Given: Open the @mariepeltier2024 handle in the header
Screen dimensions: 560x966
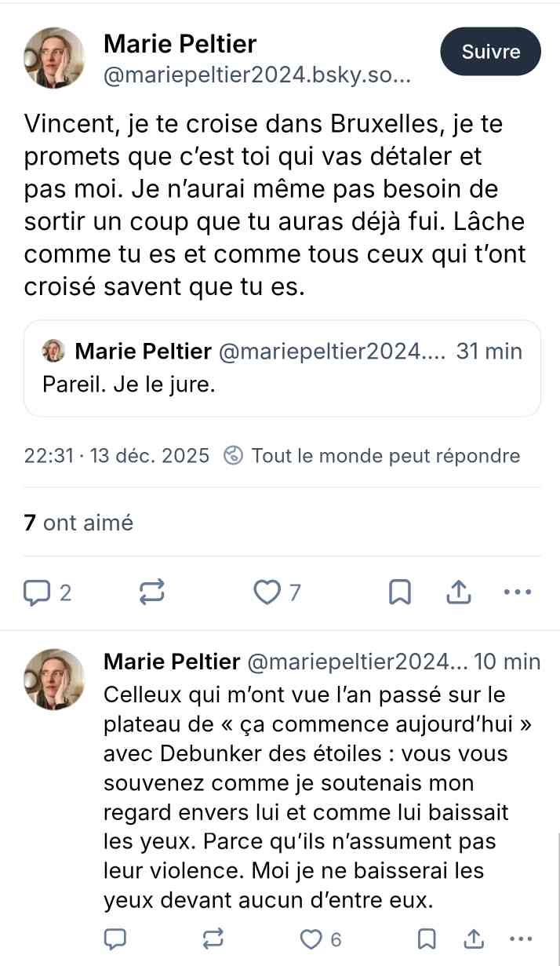Looking at the screenshot, I should click(x=256, y=76).
